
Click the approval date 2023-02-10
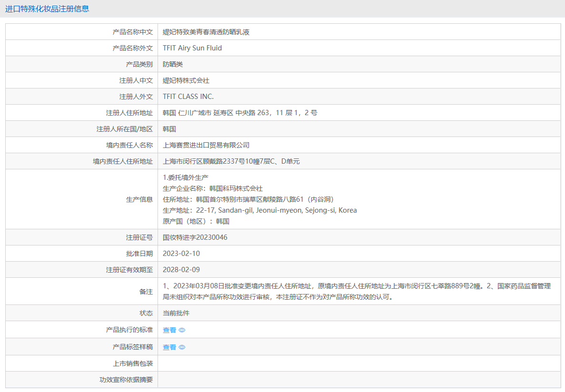(x=181, y=254)
